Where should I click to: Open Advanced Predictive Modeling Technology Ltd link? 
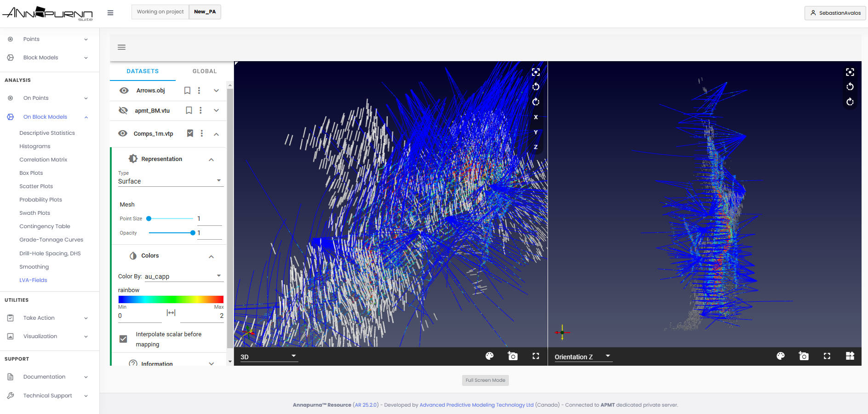pyautogui.click(x=476, y=405)
